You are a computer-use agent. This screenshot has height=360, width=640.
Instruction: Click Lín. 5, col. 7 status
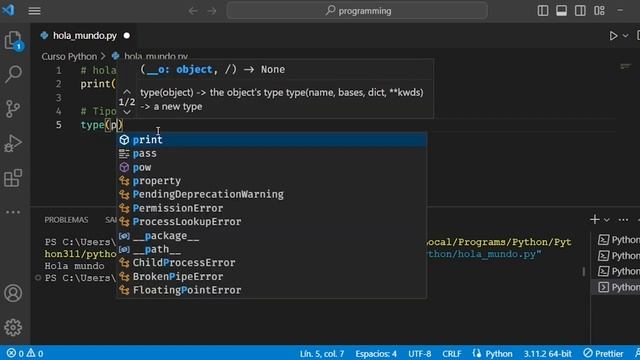point(322,353)
